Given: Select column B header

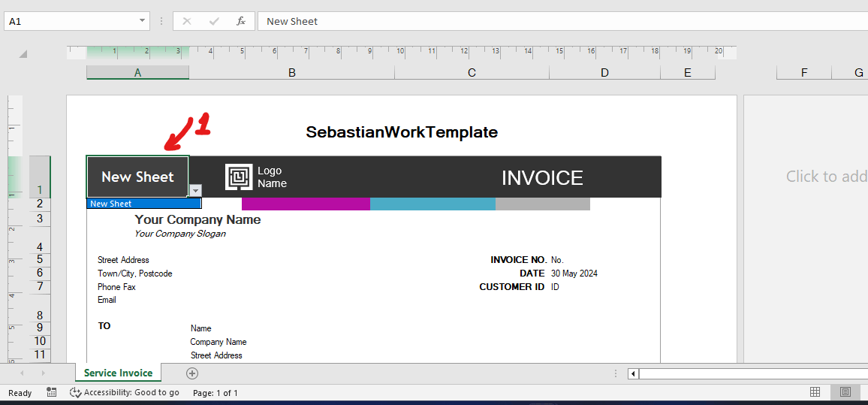Looking at the screenshot, I should coord(292,73).
